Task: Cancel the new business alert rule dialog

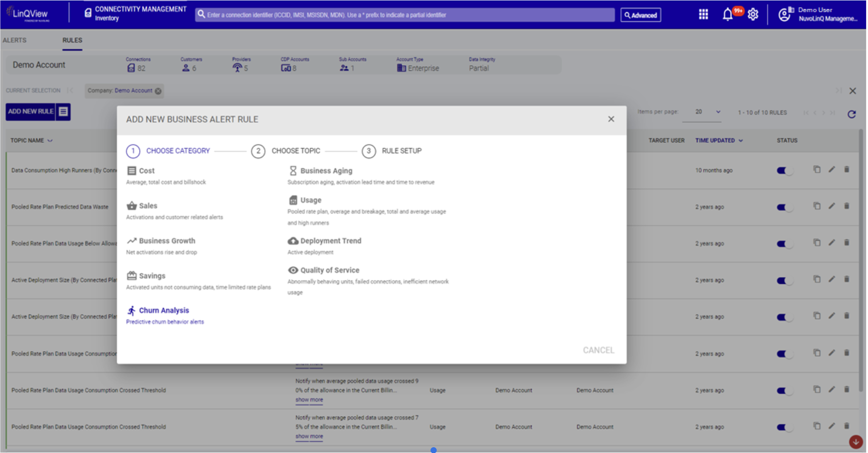Action: click(598, 350)
